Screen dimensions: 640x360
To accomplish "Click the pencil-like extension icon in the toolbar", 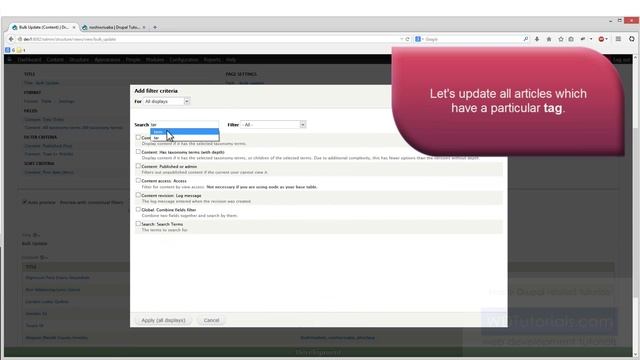I will (583, 39).
